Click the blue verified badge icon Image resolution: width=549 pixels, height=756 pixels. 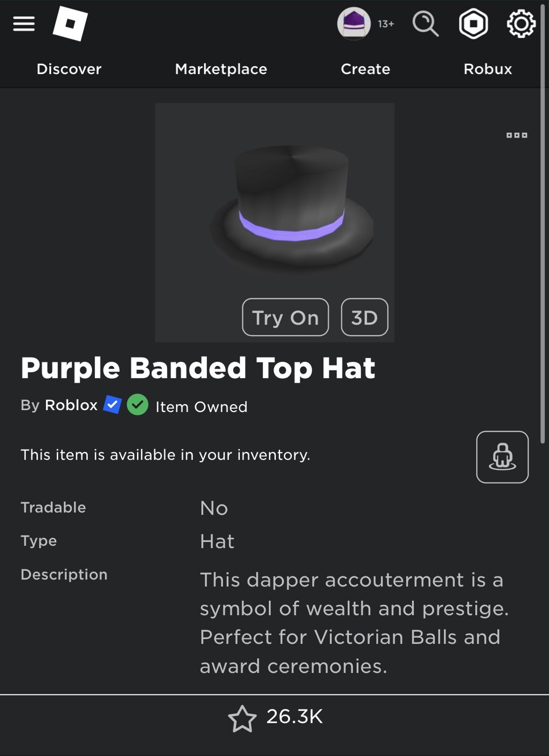[x=112, y=405]
